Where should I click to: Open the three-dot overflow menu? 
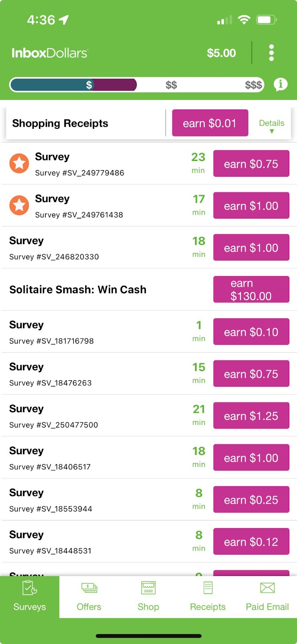[271, 53]
